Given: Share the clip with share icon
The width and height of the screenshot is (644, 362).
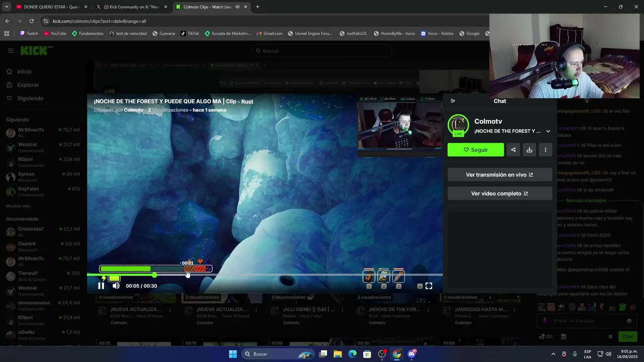Looking at the screenshot, I should [513, 150].
